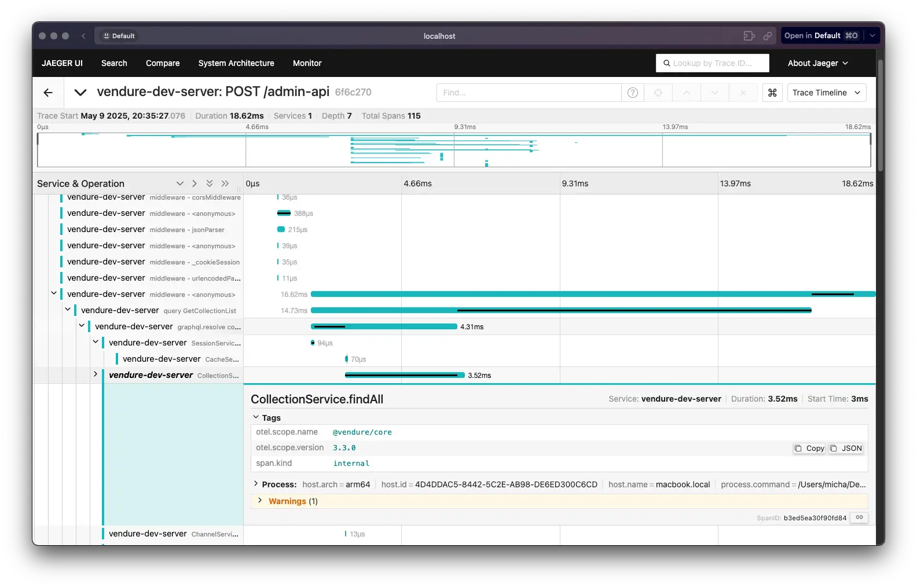The height and width of the screenshot is (588, 917).
Task: Go to System Architecture tab
Action: (x=236, y=63)
